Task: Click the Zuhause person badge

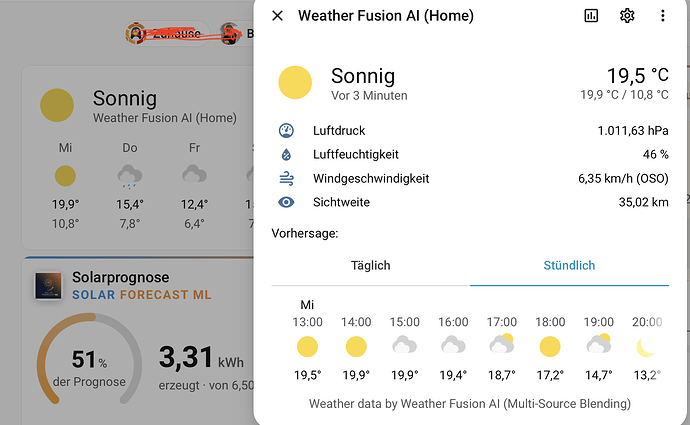Action: [x=167, y=33]
